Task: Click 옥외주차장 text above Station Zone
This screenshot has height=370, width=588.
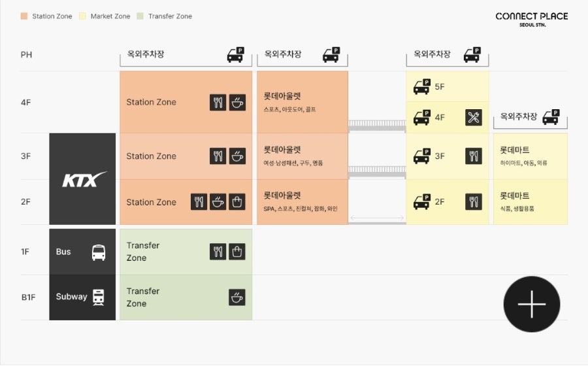Action: pyautogui.click(x=146, y=54)
